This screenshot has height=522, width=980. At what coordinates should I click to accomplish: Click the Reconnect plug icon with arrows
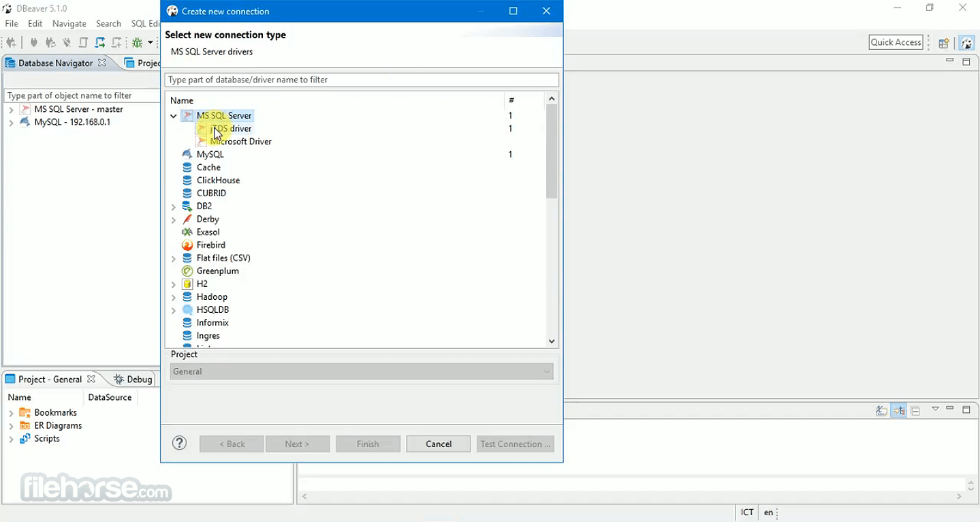tap(50, 42)
